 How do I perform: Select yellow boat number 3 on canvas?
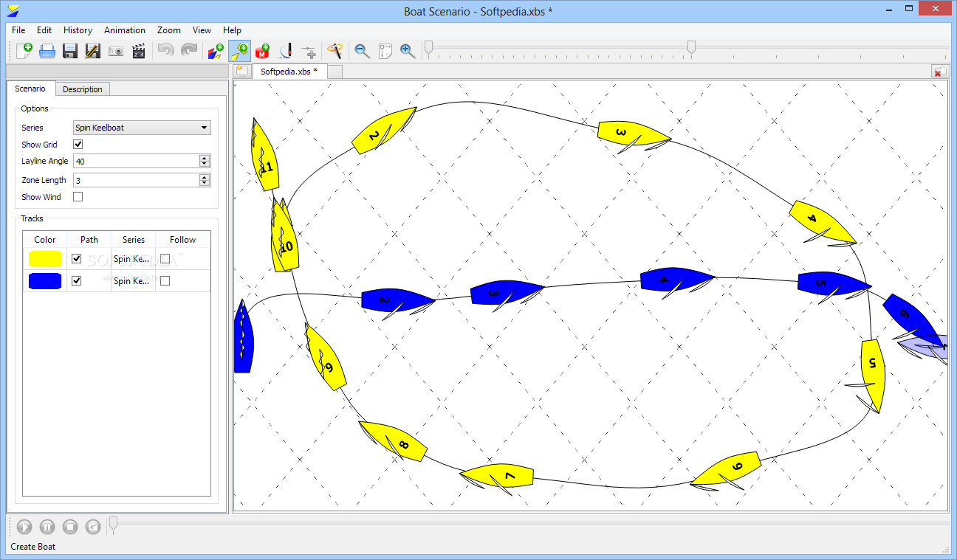tap(634, 135)
